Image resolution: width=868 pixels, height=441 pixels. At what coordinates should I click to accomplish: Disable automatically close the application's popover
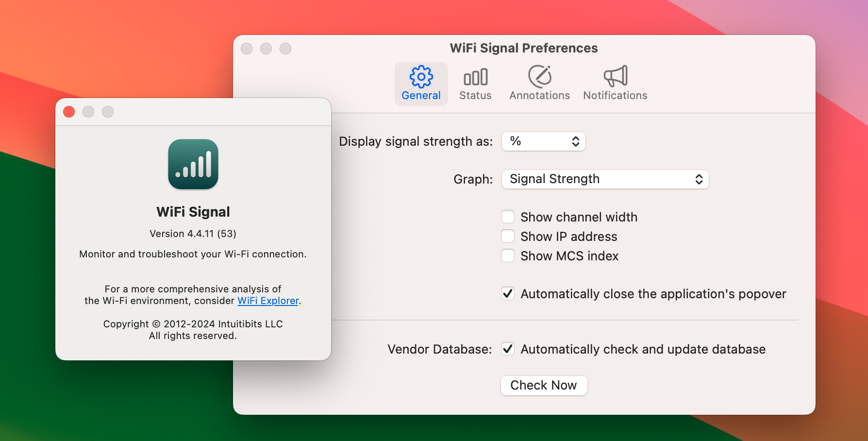click(508, 293)
